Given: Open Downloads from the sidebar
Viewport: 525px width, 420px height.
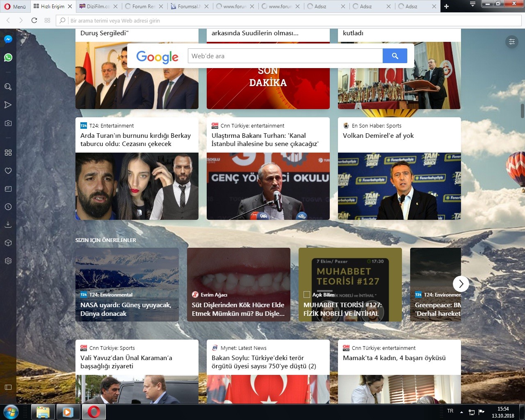Looking at the screenshot, I should pos(8,225).
